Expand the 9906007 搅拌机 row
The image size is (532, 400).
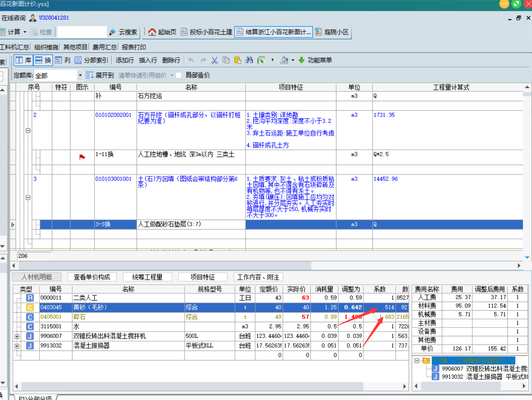click(x=17, y=336)
